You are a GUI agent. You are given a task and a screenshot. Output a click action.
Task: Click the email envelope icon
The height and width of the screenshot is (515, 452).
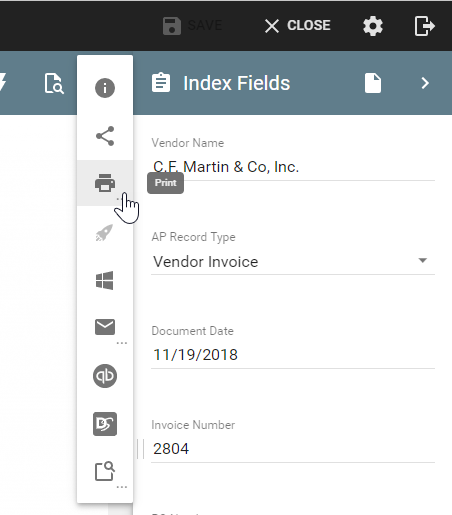pos(105,327)
